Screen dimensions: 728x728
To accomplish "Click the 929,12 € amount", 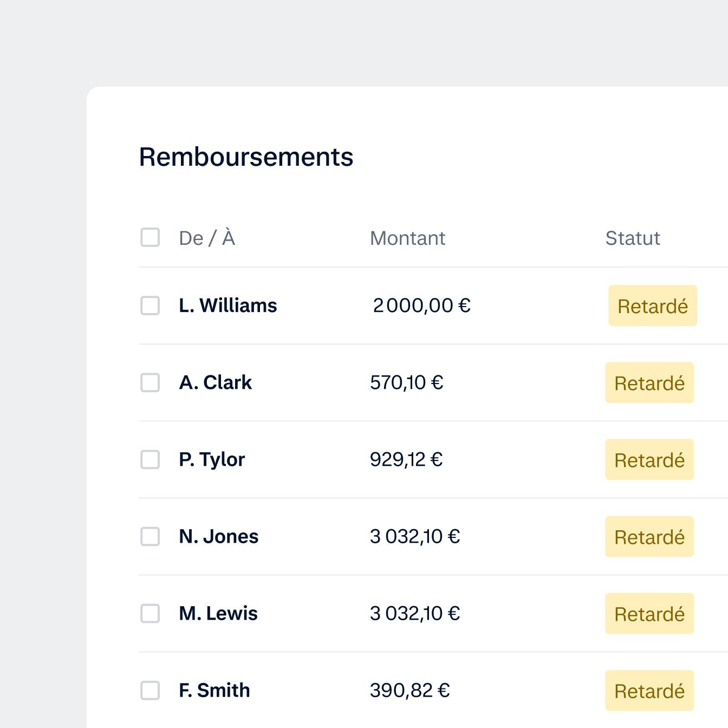I will pyautogui.click(x=406, y=459).
